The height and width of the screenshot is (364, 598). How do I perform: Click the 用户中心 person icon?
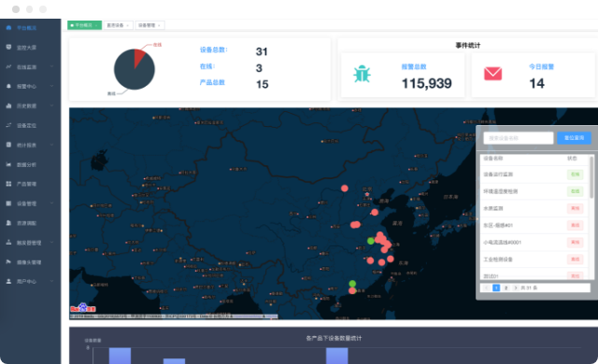pyautogui.click(x=8, y=281)
